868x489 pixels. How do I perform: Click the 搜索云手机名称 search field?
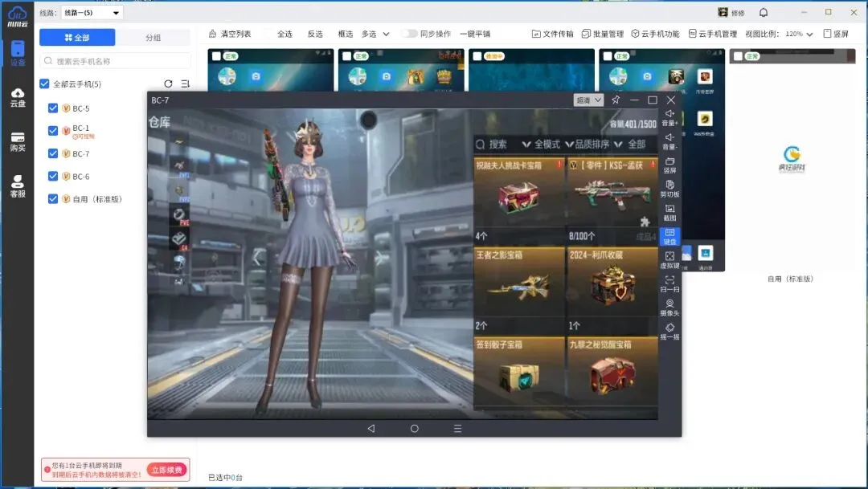point(115,61)
